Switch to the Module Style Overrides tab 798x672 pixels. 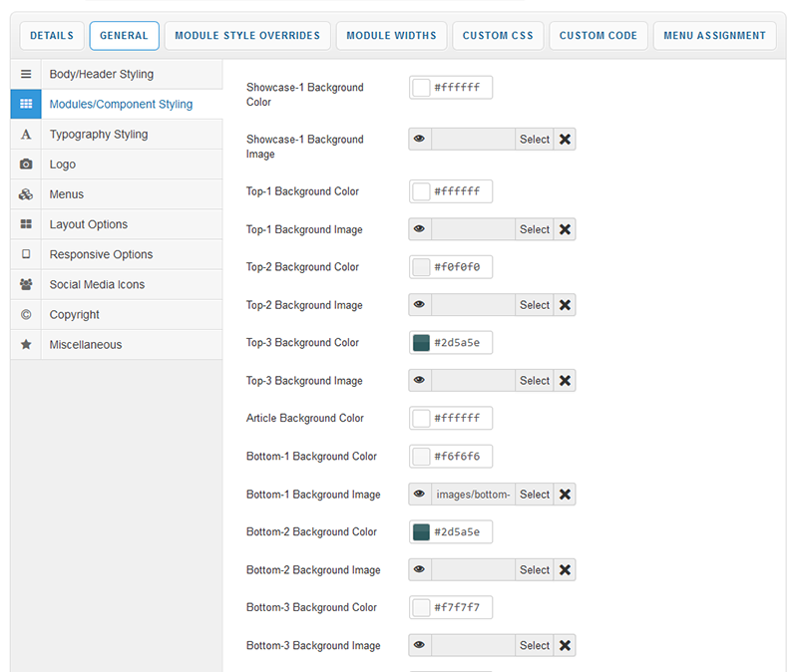(247, 36)
